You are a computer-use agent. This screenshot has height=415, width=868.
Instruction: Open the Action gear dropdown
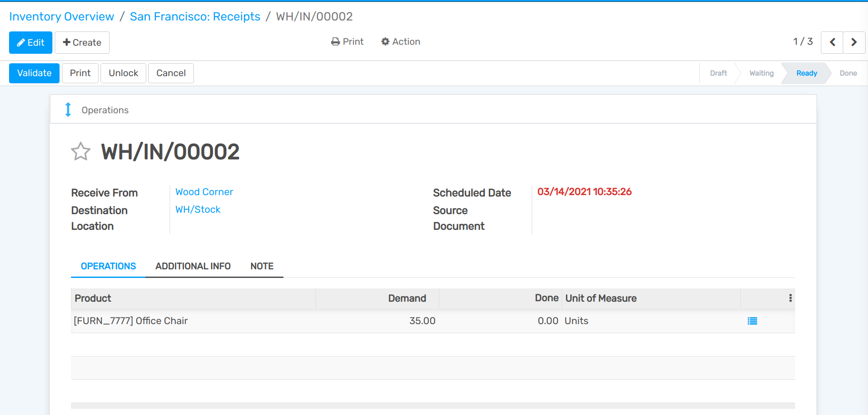(401, 42)
